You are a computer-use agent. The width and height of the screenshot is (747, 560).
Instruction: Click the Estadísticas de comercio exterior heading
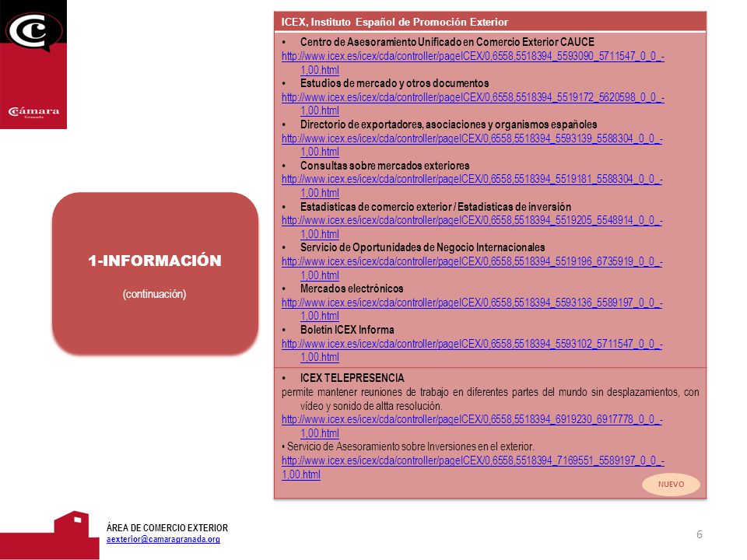click(436, 207)
